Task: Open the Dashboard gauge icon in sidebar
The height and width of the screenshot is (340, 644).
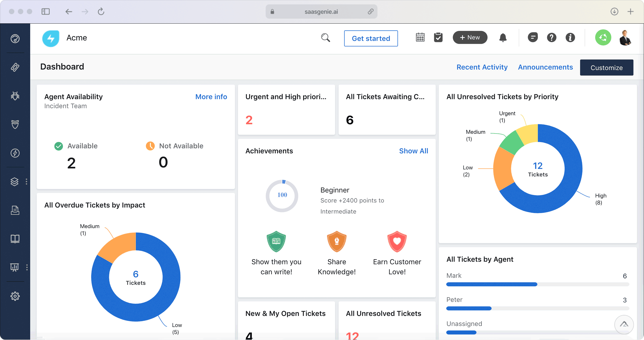Action: point(15,39)
